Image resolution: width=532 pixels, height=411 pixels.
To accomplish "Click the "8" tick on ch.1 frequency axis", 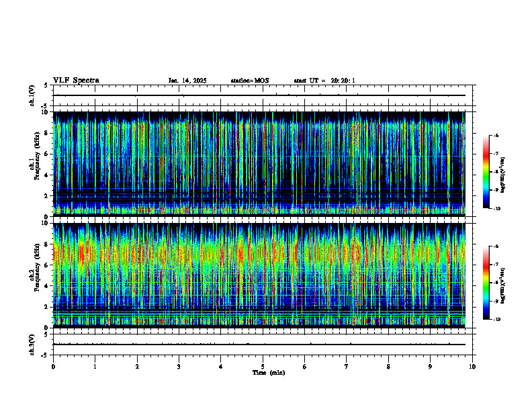I will click(47, 133).
